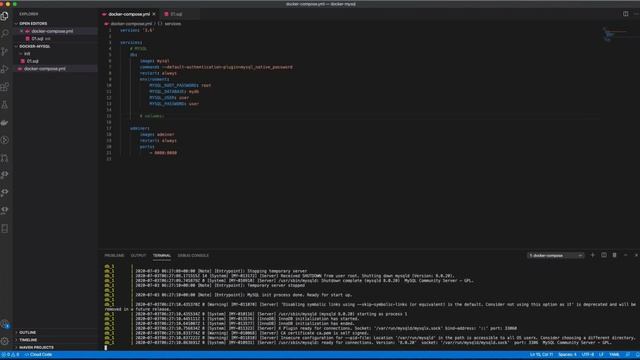Viewport: 640px width, 360px height.
Task: Click Ln 15, Col 11 status entry
Action: (x=541, y=355)
